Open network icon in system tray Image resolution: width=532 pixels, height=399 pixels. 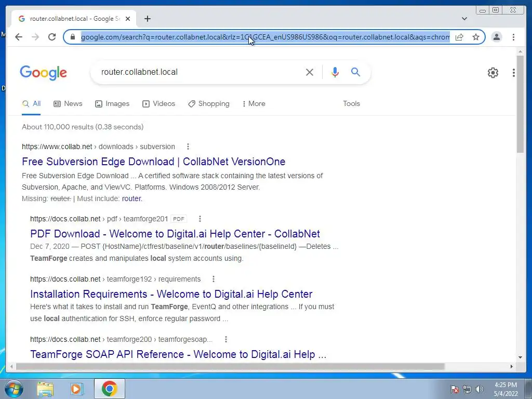coord(467,389)
